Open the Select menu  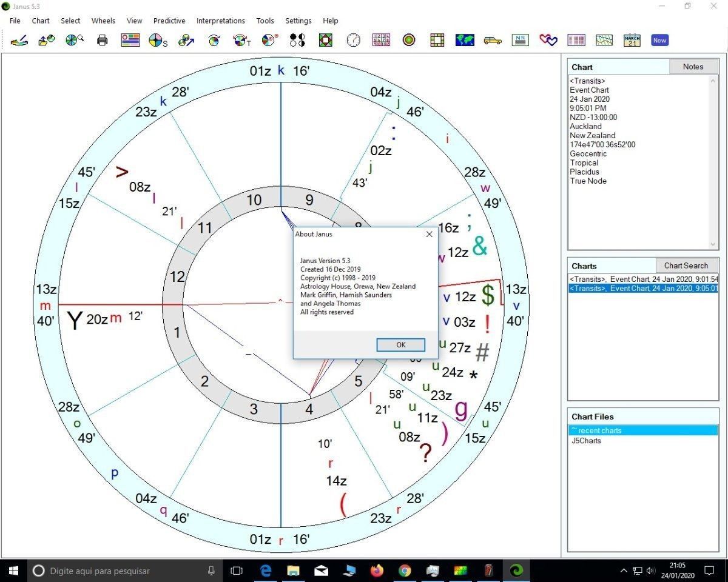click(x=70, y=21)
